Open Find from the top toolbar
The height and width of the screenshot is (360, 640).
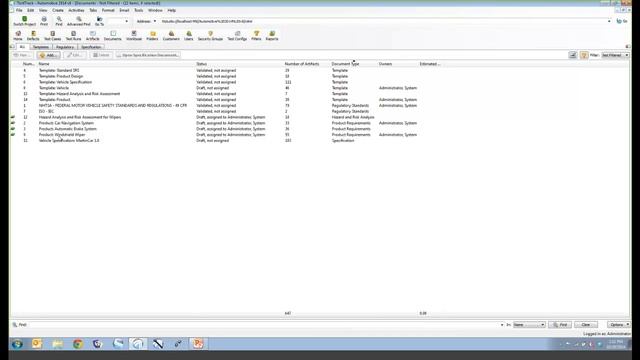[x=59, y=21]
